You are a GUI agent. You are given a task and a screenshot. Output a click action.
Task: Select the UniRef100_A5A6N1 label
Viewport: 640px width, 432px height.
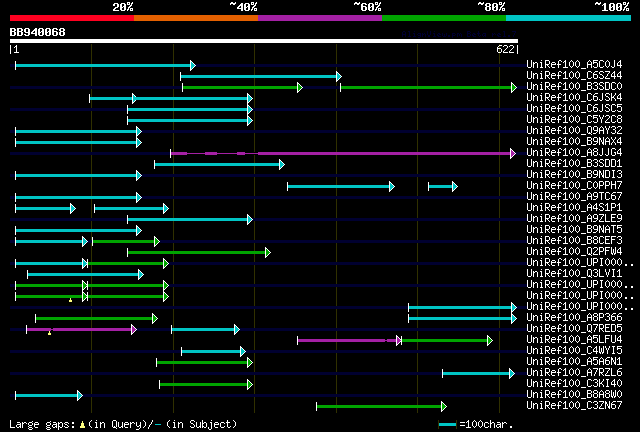pos(574,361)
